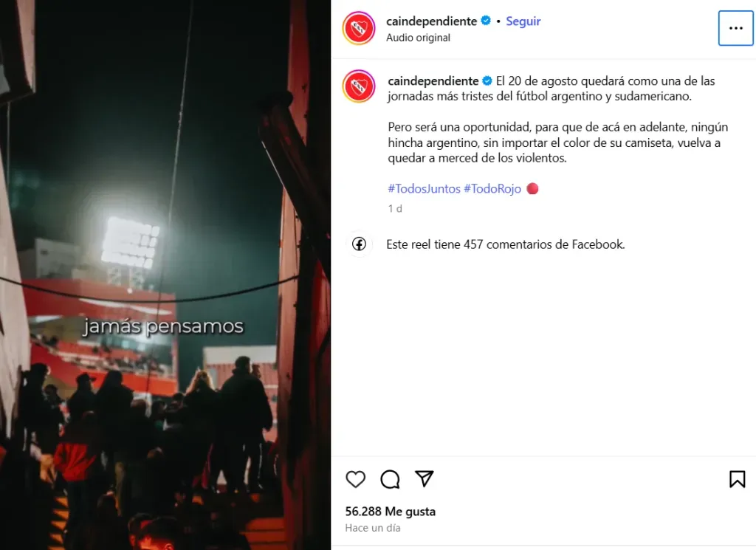Open the 457 comentarios de Facebook notice
Image resolution: width=756 pixels, height=550 pixels.
pyautogui.click(x=505, y=244)
